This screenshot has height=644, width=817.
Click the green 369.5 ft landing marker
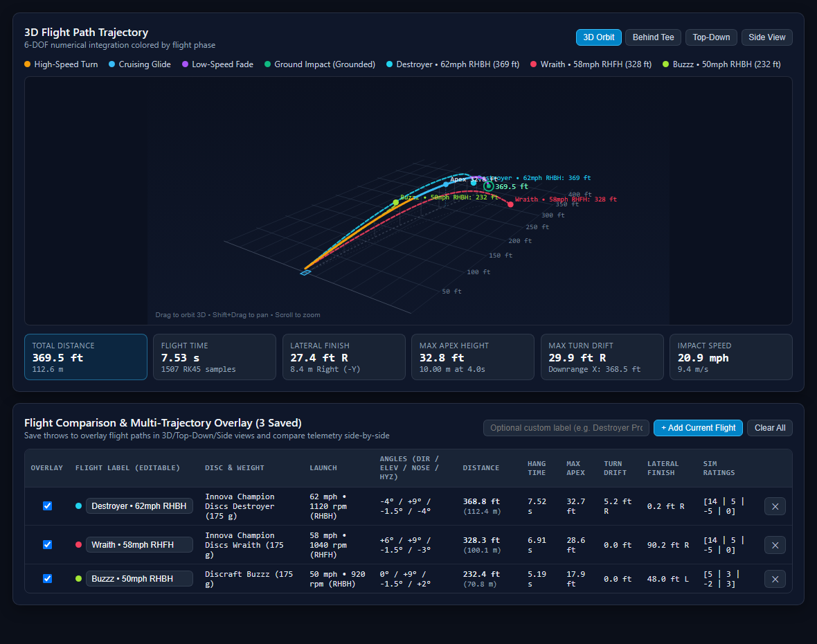[x=488, y=186]
